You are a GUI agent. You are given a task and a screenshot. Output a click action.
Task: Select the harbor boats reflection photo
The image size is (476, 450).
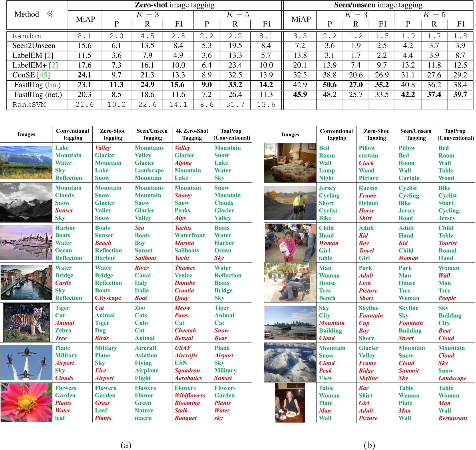26,242
